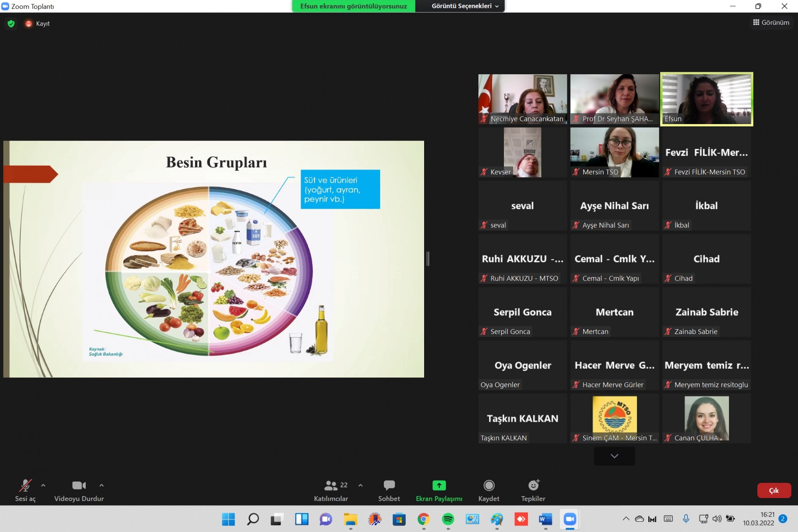Expand video options arrow next to Videoyu Durdur
The image size is (798, 532).
coord(101,485)
